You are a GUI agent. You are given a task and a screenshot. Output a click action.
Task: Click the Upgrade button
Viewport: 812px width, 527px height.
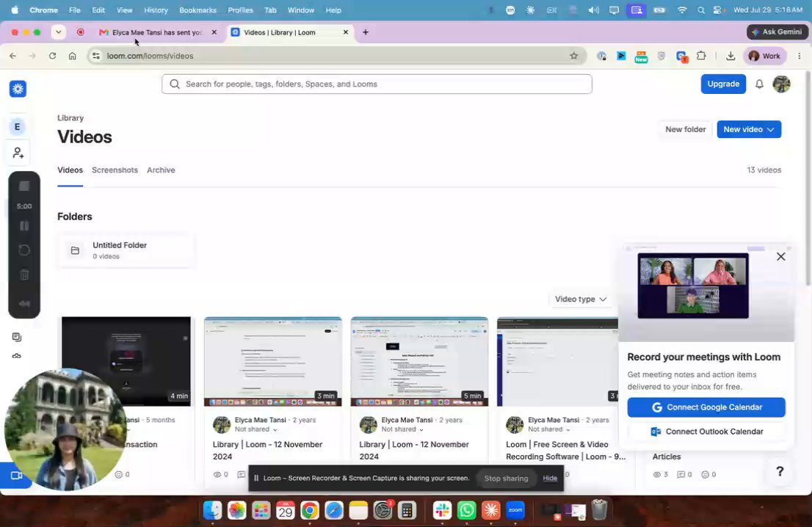(723, 84)
